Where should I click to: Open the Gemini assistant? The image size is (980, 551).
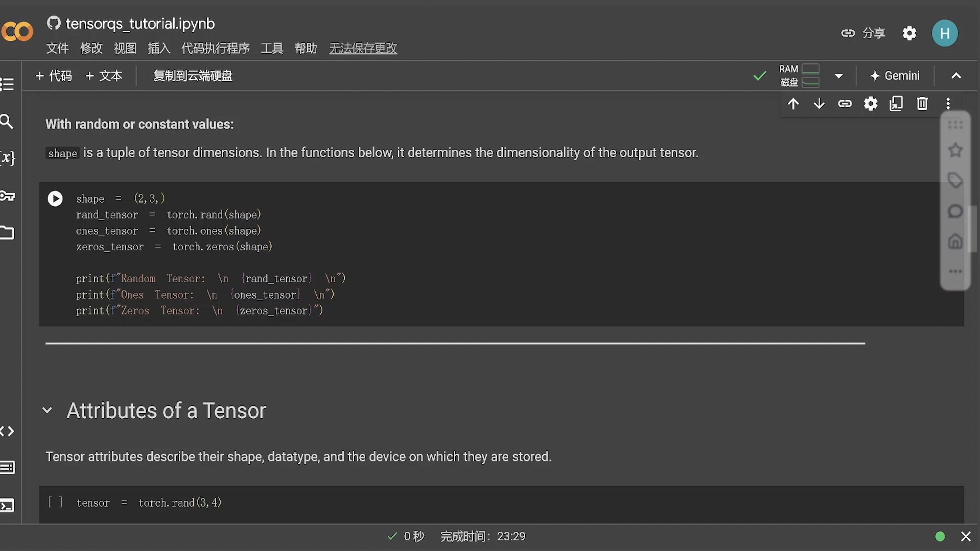(x=895, y=76)
